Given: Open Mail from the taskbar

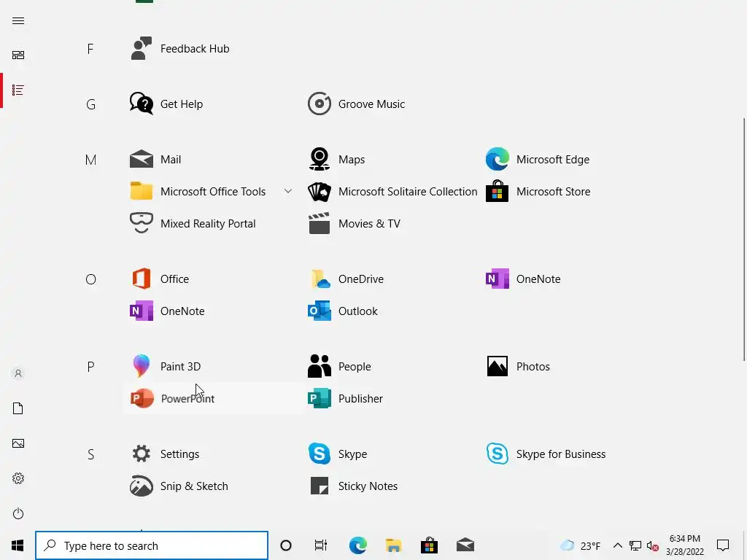Looking at the screenshot, I should 465,545.
